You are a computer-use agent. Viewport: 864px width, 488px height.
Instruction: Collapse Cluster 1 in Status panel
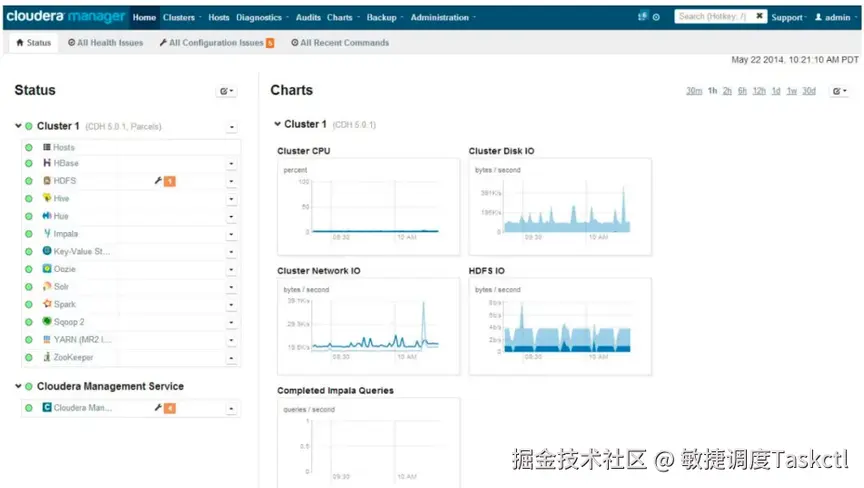click(x=18, y=126)
